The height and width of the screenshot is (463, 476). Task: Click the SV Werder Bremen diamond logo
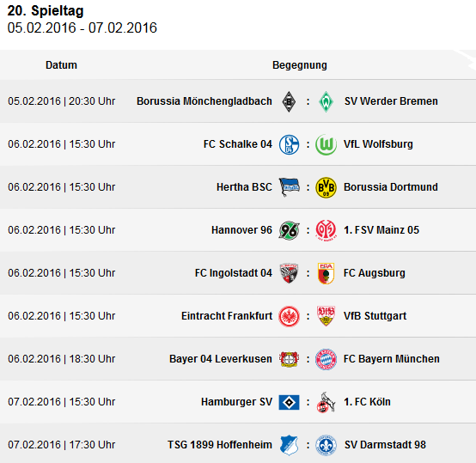[326, 101]
